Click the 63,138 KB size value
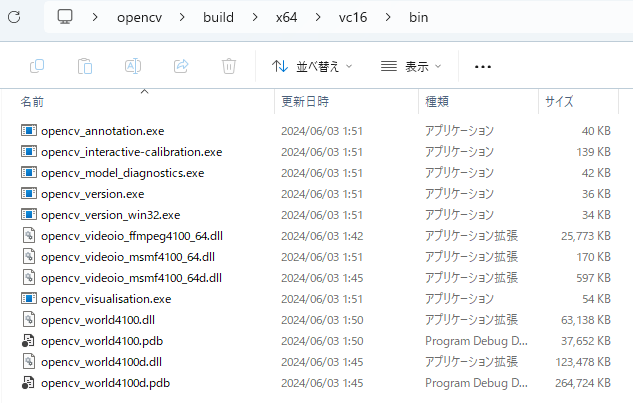 click(586, 320)
